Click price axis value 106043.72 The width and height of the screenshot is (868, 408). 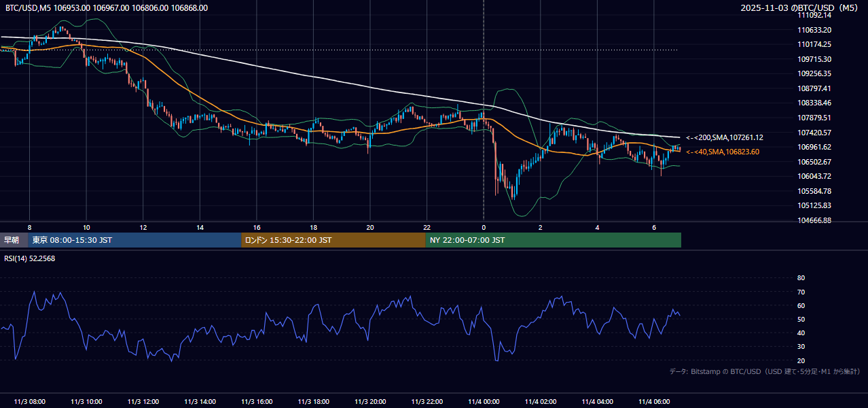tap(814, 176)
